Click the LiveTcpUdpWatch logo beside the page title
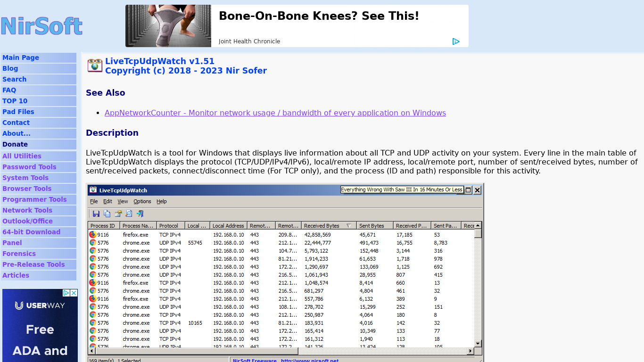Screen dimensions: 644x362 (x=95, y=66)
